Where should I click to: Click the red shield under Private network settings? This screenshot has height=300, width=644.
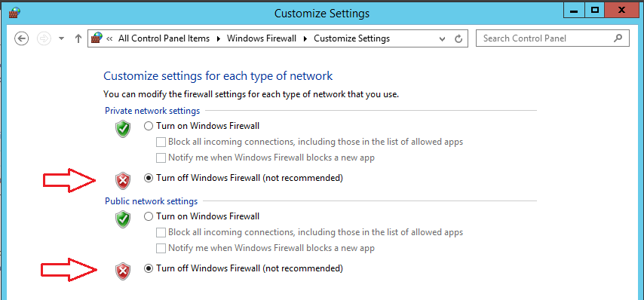[x=123, y=181]
